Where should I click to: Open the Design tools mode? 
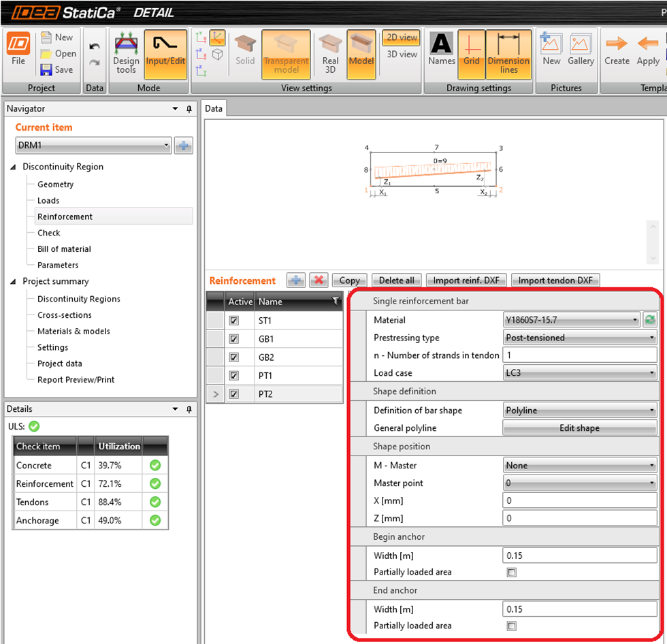tap(126, 54)
